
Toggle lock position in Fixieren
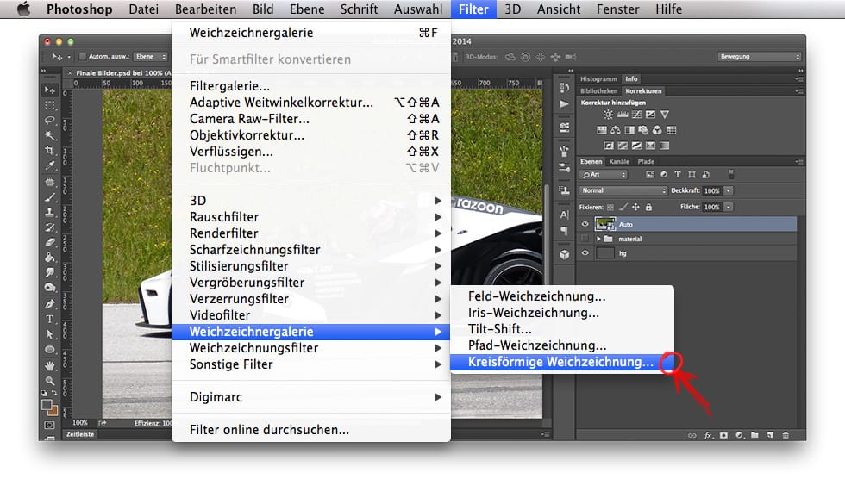click(x=636, y=208)
